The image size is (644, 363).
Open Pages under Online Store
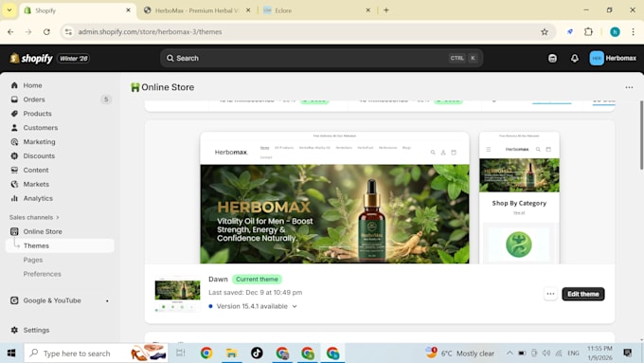click(33, 260)
